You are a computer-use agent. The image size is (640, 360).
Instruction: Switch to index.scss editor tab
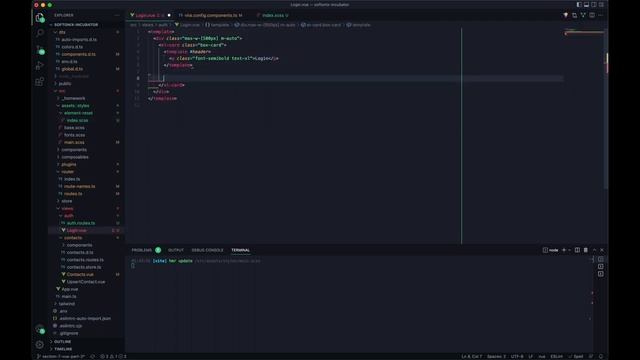click(273, 15)
